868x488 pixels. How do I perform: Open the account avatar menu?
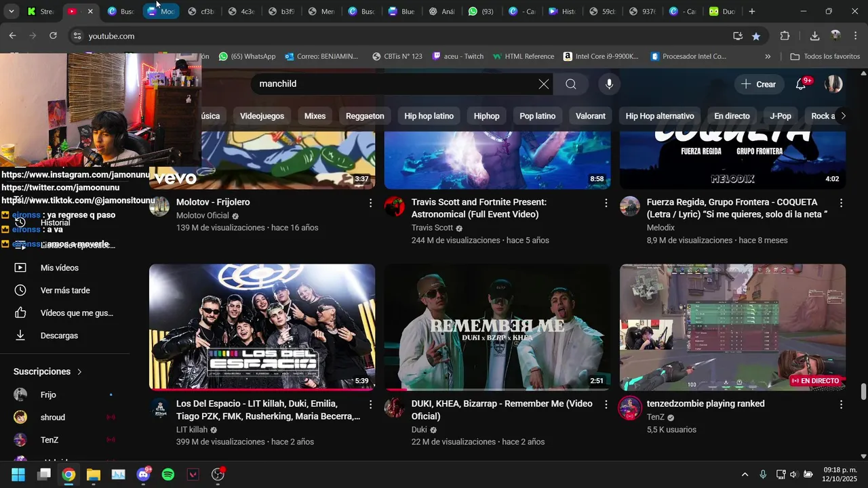[x=833, y=84]
